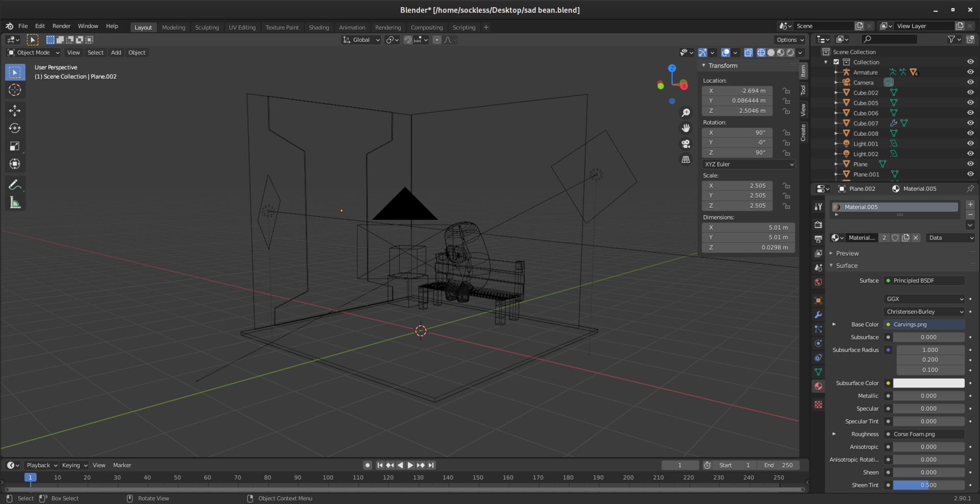Screen dimensions: 980x504
Task: Click the play animation button
Action: point(410,465)
